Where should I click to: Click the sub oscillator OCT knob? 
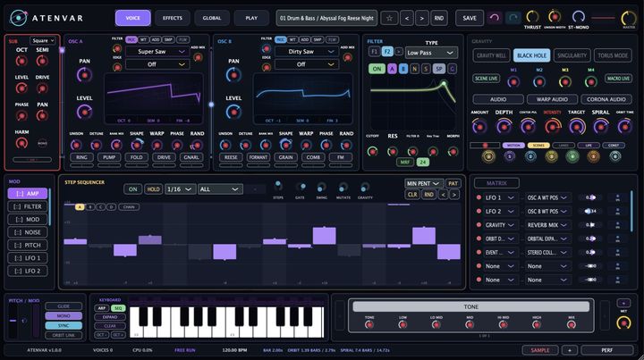21,61
